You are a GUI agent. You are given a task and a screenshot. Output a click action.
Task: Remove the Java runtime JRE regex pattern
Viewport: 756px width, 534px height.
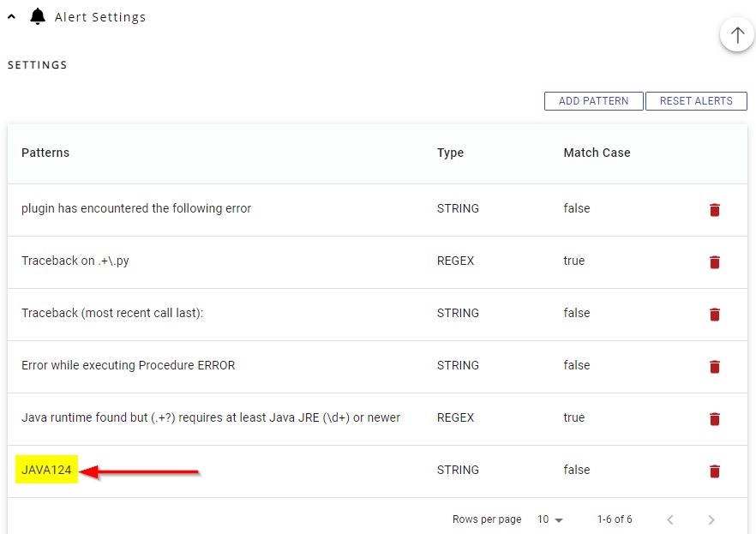point(714,419)
